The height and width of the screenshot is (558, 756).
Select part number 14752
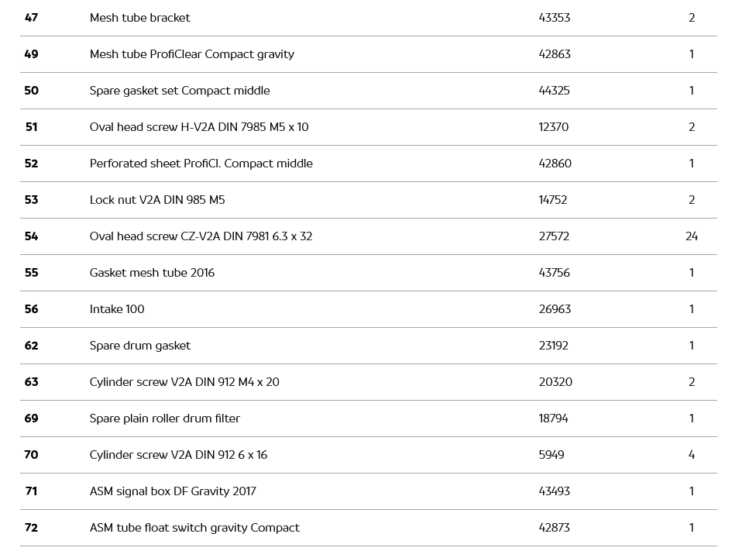553,200
